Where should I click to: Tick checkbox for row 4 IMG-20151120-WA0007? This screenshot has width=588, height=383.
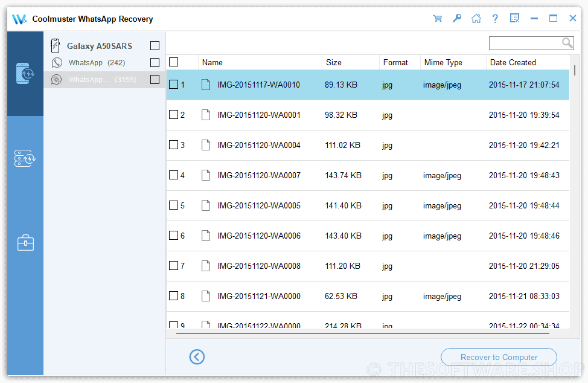coord(174,175)
